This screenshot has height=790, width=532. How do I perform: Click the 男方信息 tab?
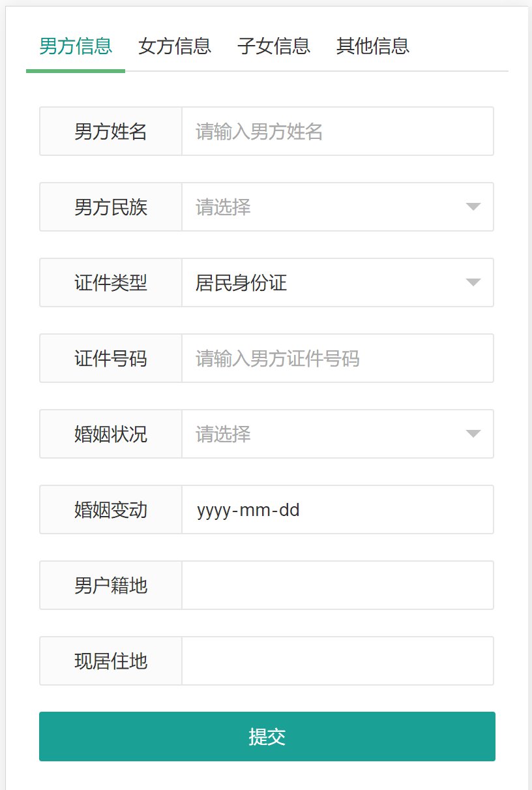(76, 46)
